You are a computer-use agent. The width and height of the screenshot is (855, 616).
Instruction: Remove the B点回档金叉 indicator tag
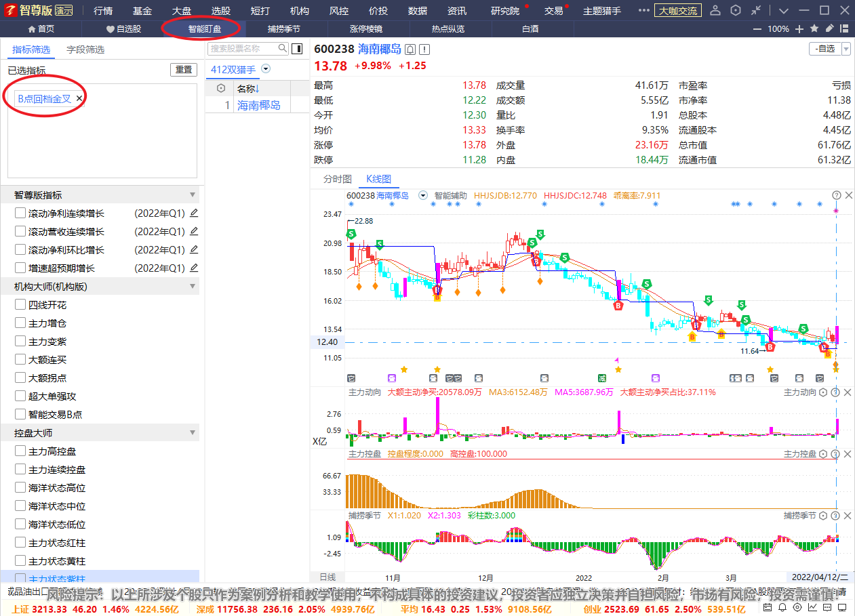pos(79,98)
